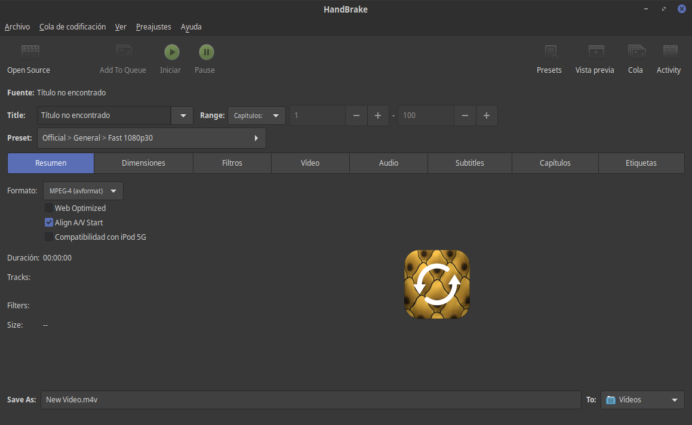Click the HandBrake refresh logo image
This screenshot has width=692, height=425.
click(x=437, y=284)
